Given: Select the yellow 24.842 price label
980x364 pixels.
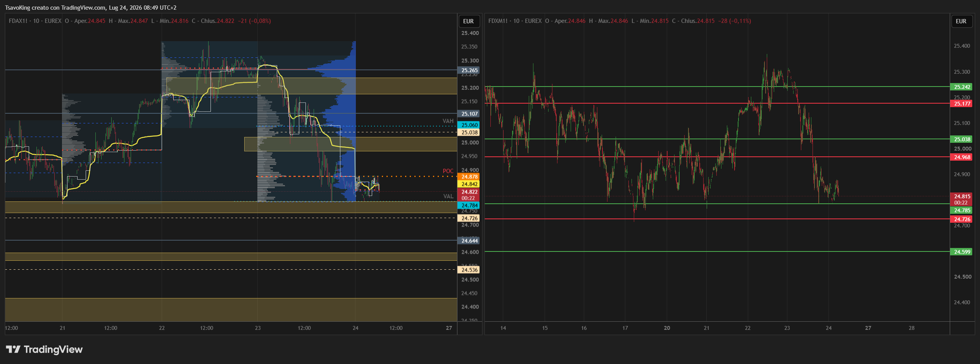Looking at the screenshot, I should 469,184.
